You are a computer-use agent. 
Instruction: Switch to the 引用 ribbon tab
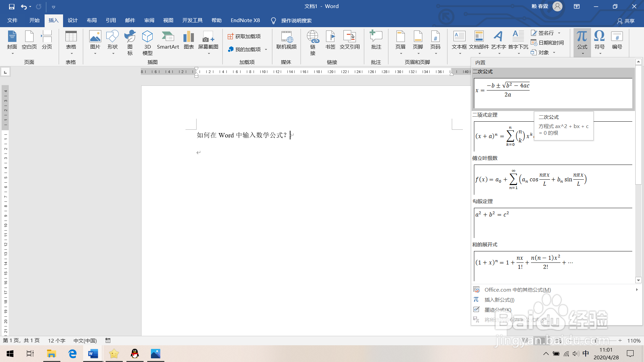point(111,20)
